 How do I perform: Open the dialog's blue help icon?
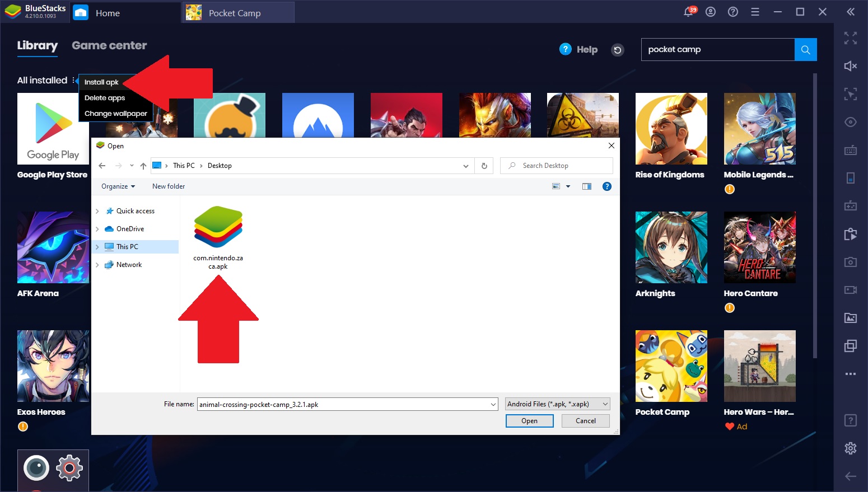click(x=606, y=186)
